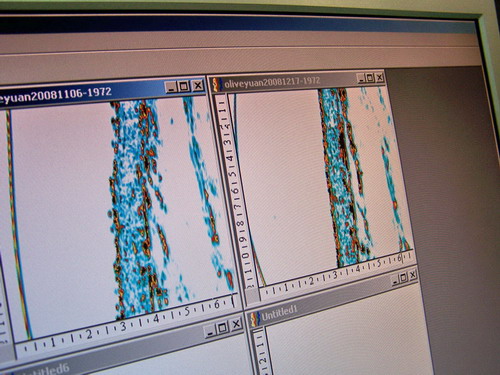Minimize the oliveyuan20081217-1972 window
Image resolution: width=500 pixels, height=375 pixels.
click(x=362, y=79)
